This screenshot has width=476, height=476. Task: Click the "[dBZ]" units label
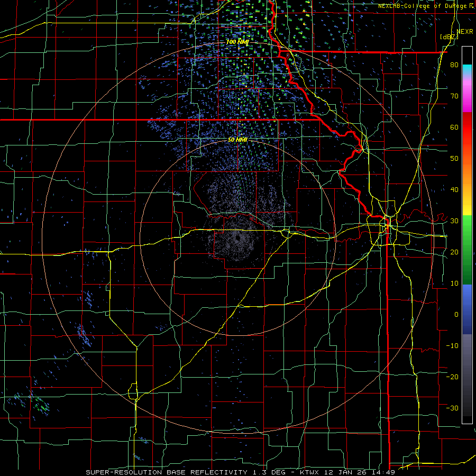pos(449,36)
